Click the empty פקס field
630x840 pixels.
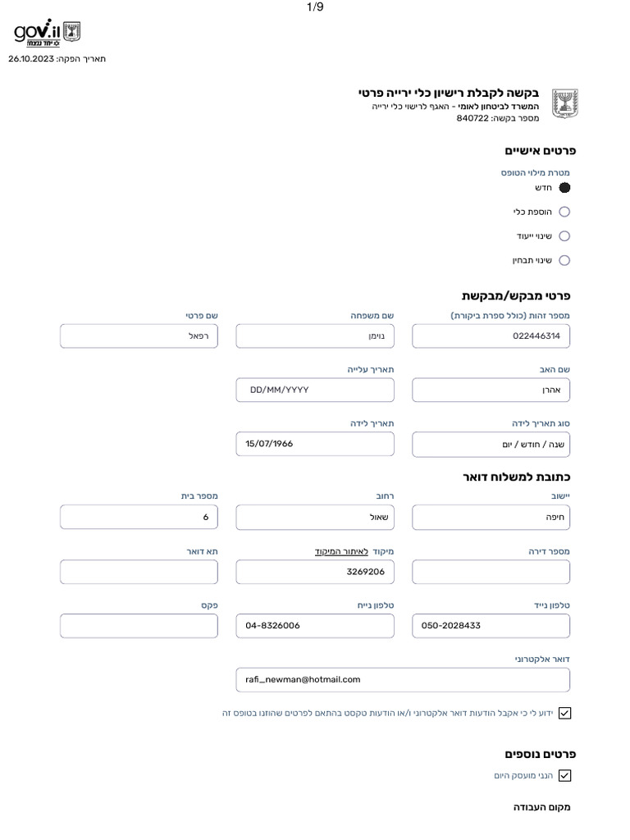139,626
